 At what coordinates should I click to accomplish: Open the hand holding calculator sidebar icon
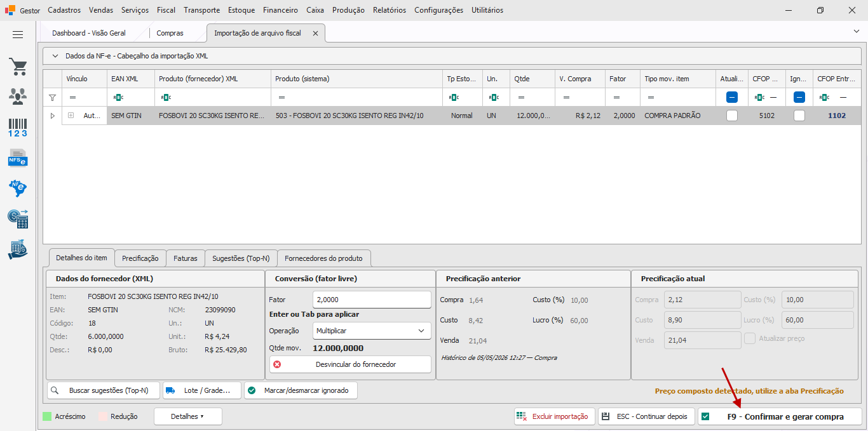[x=18, y=249]
